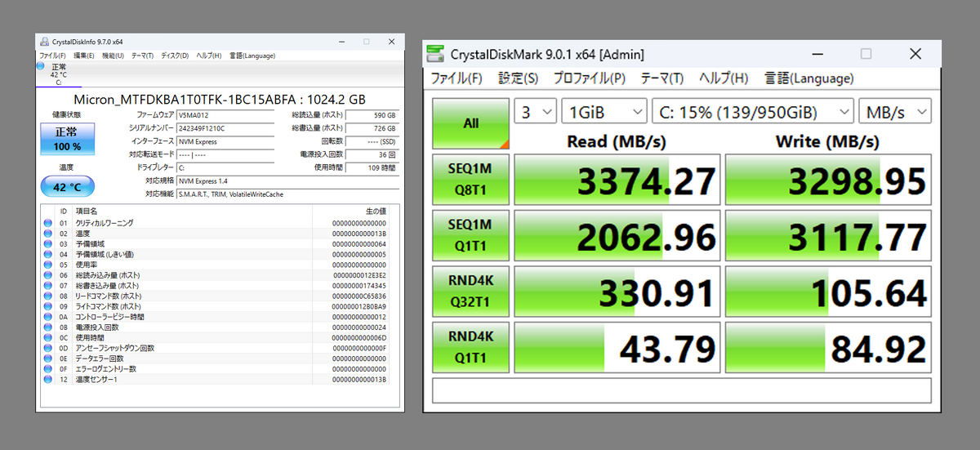
Task: Open 編集(E) menu in CrystalDiskInfo
Action: (x=84, y=56)
